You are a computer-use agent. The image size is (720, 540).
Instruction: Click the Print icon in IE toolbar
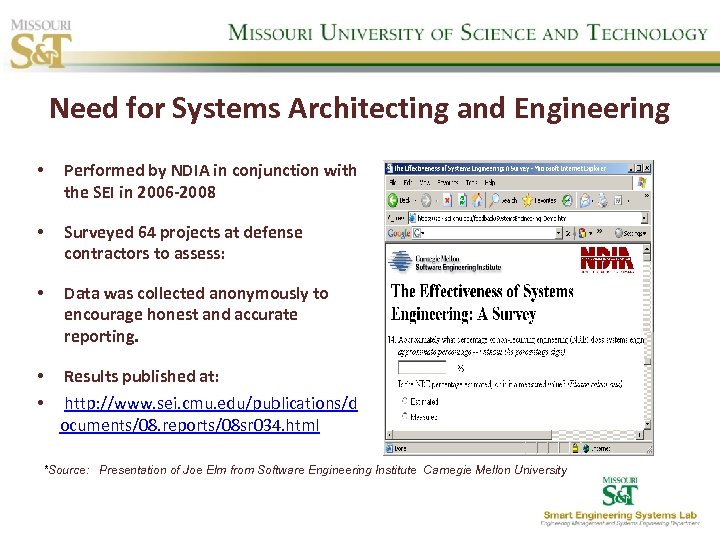[x=603, y=200]
